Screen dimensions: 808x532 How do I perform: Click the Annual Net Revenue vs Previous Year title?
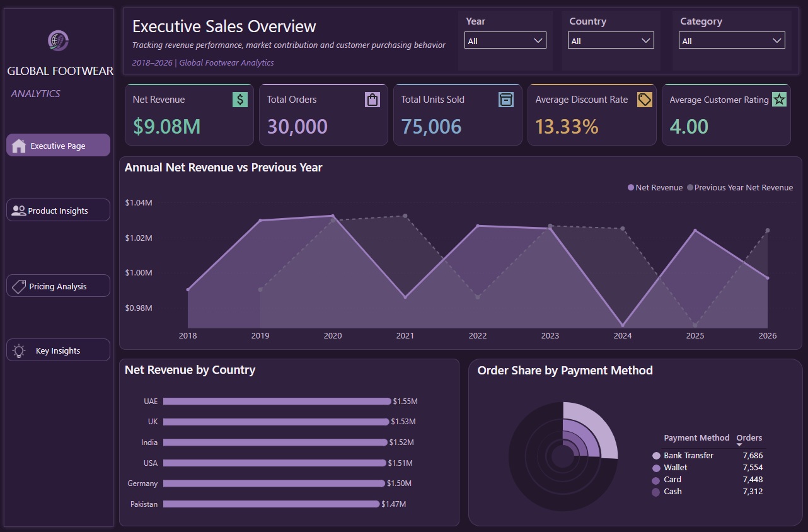pos(224,168)
